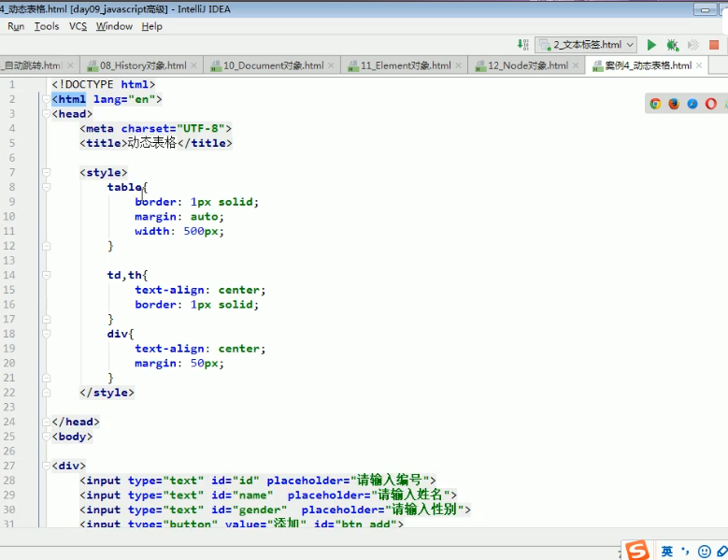This screenshot has height=560, width=728.
Task: Start debugging with the bug icon
Action: pos(672,45)
